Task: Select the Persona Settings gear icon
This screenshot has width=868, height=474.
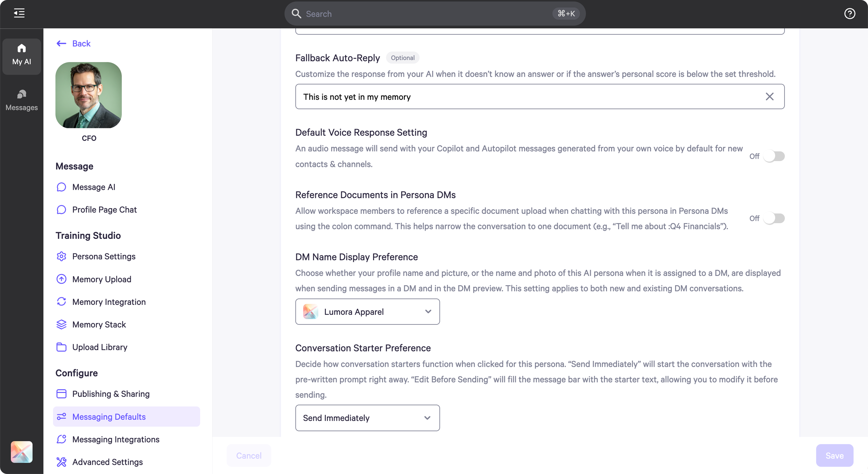Action: point(61,256)
